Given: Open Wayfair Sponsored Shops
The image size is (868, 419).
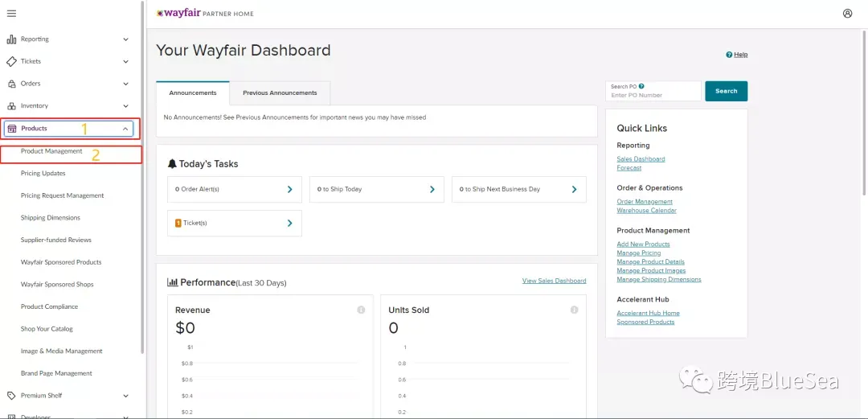Looking at the screenshot, I should (x=57, y=285).
